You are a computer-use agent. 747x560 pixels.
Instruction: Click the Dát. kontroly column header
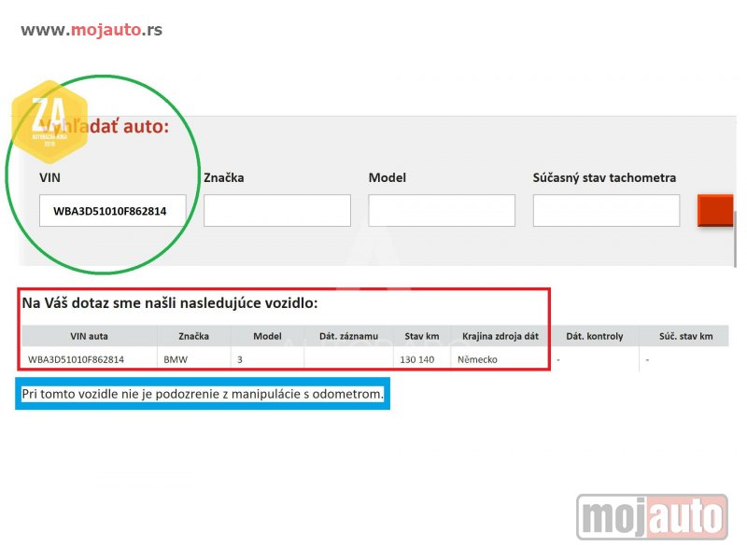click(x=595, y=336)
